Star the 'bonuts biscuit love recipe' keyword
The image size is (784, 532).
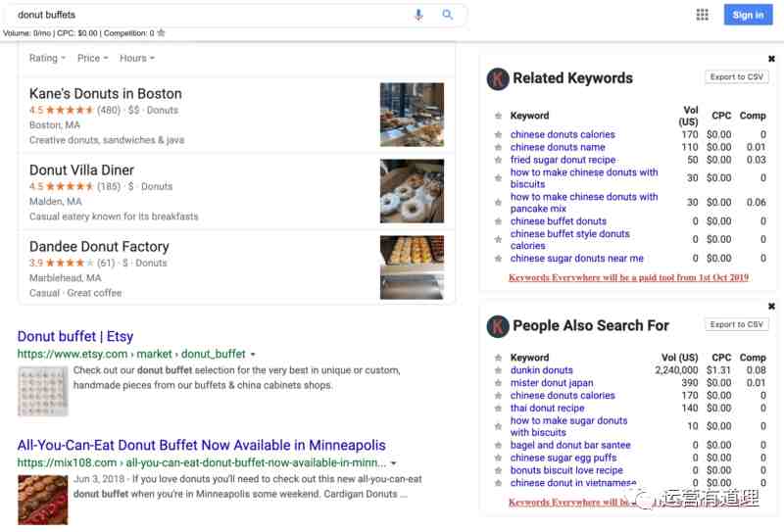[x=498, y=470]
